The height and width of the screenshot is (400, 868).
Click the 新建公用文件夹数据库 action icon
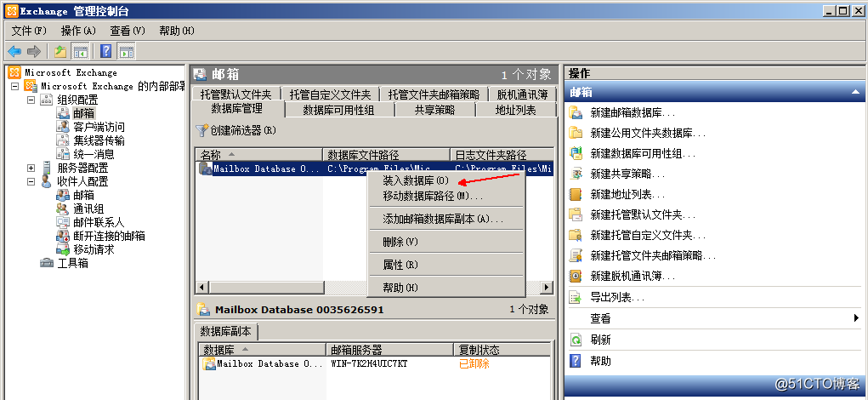click(x=576, y=133)
